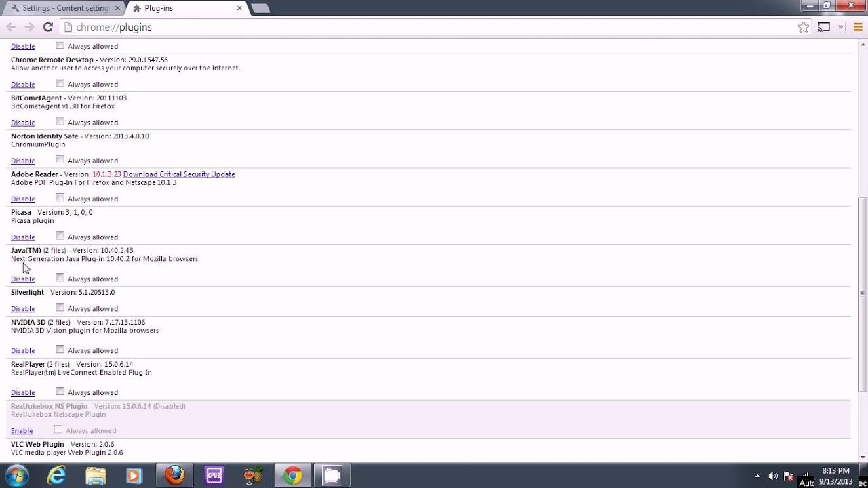
Task: Enable the RealJukebox NS Plugin
Action: (22, 431)
